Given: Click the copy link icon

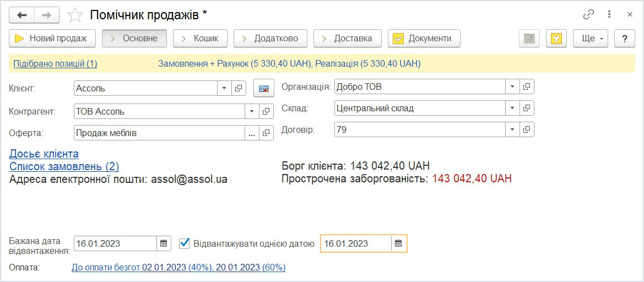Looking at the screenshot, I should [x=589, y=14].
